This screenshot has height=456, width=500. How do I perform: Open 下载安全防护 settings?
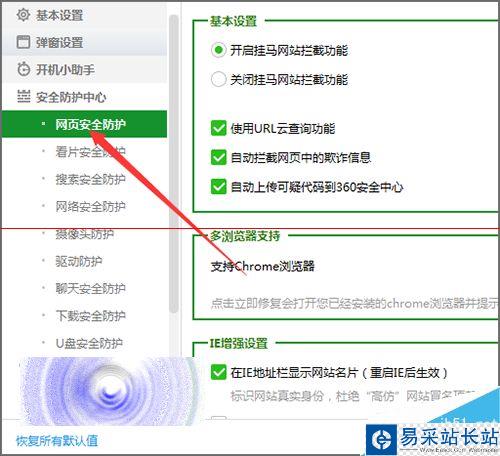91,315
